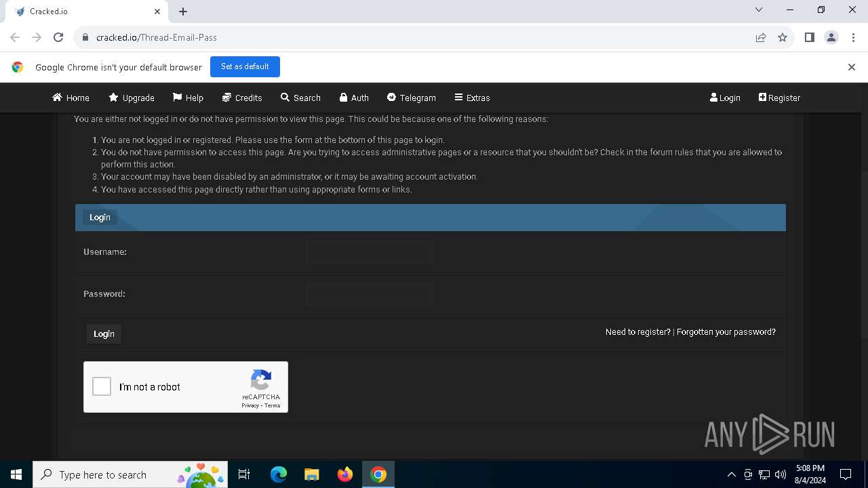Select the Cracked.io browser tab

pyautogui.click(x=85, y=12)
